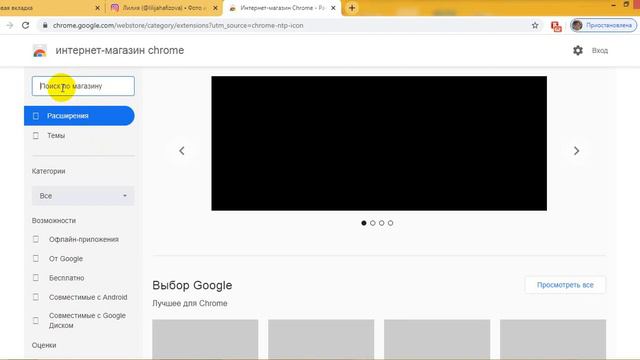
Task: Switch to the Интернет-магазин Chrome tab
Action: click(x=282, y=8)
